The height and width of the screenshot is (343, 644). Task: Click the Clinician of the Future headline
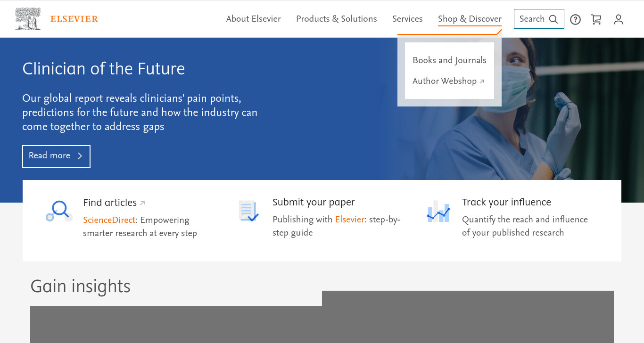(x=104, y=69)
